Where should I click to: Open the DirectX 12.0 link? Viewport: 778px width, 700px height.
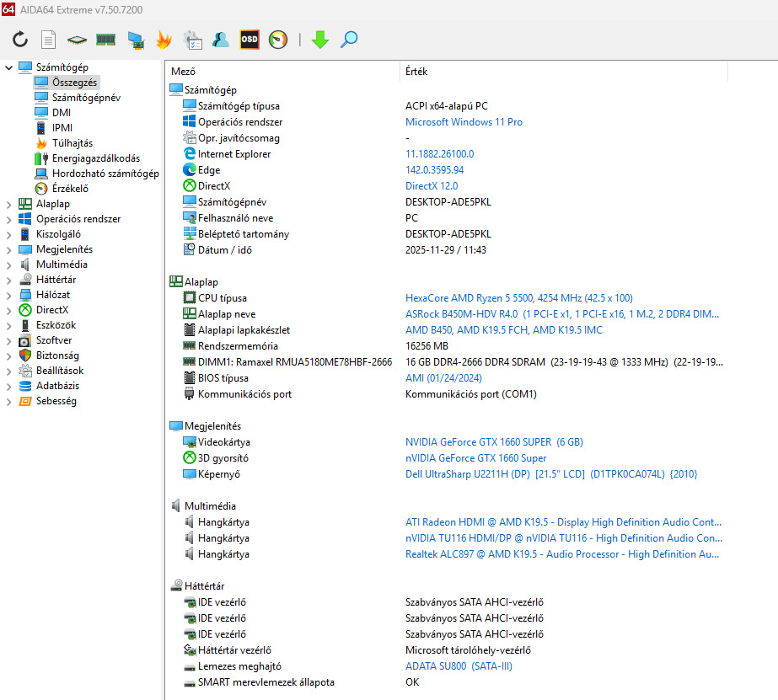pyautogui.click(x=432, y=186)
